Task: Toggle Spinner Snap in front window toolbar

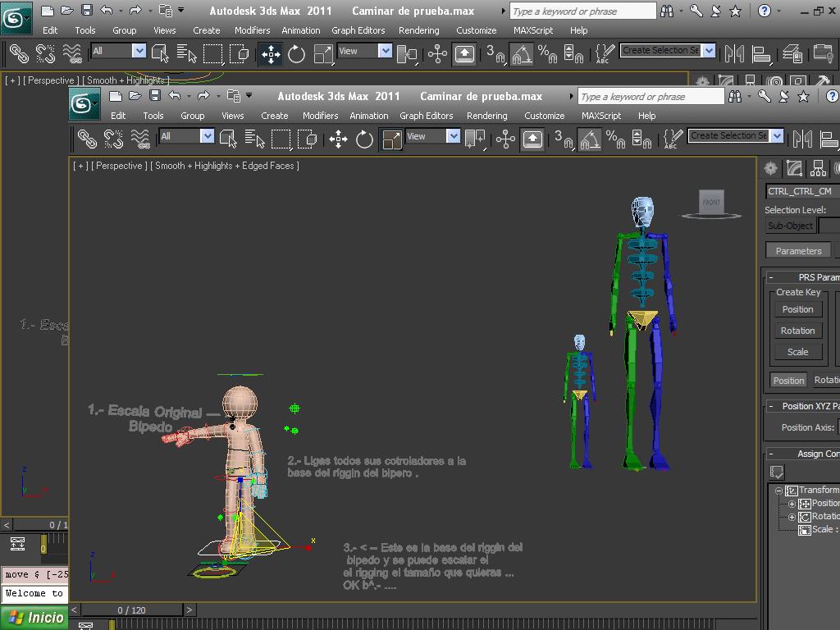Action: pos(641,139)
